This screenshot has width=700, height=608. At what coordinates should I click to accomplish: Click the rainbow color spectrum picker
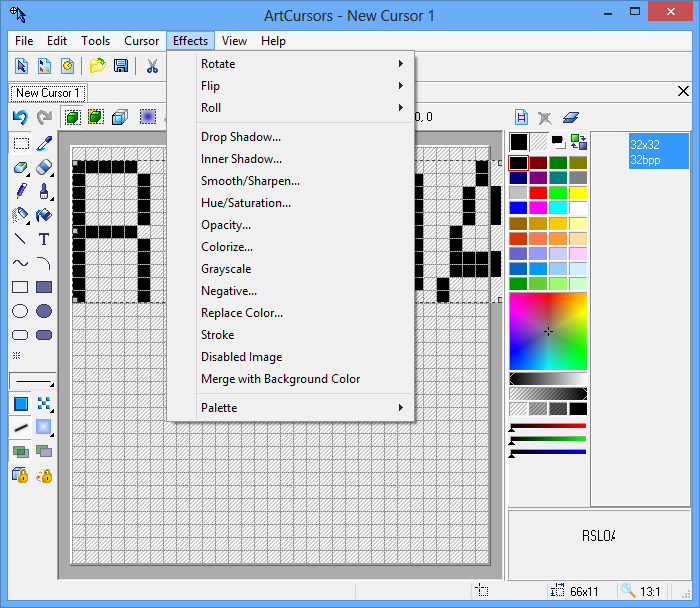(x=548, y=331)
